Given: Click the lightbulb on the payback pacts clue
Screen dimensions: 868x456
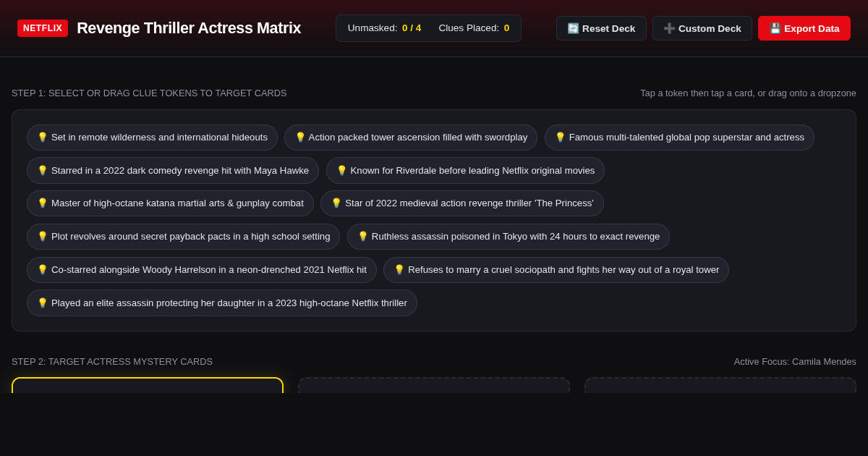Looking at the screenshot, I should [43, 237].
